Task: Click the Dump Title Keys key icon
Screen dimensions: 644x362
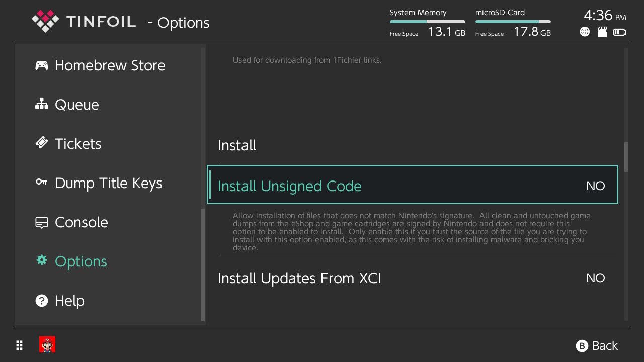Action: point(42,182)
